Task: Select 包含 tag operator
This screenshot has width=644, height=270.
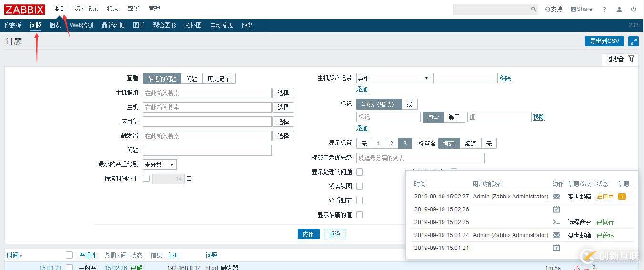Action: 433,117
